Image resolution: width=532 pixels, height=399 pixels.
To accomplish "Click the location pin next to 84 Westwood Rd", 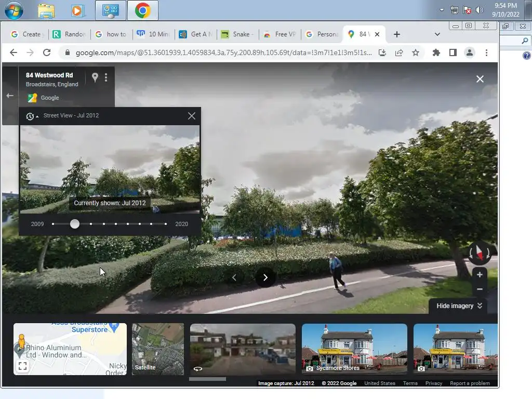I will [x=95, y=78].
